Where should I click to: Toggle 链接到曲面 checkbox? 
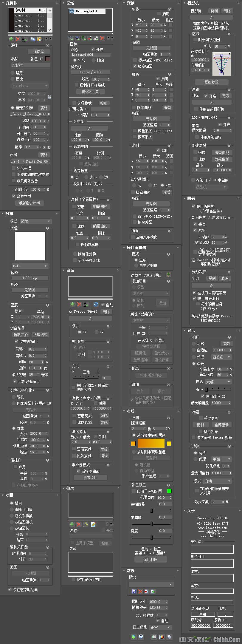click(79, 471)
